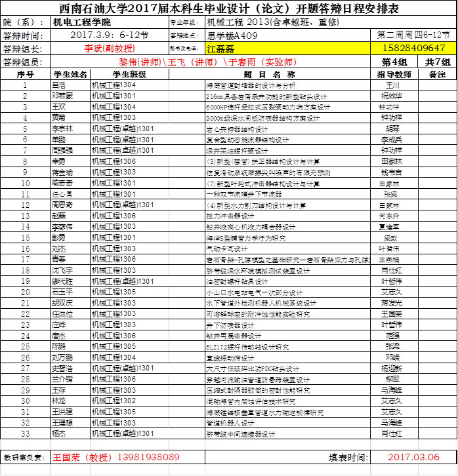
Task: Select the row number 33 cell
Action: [x=25, y=433]
